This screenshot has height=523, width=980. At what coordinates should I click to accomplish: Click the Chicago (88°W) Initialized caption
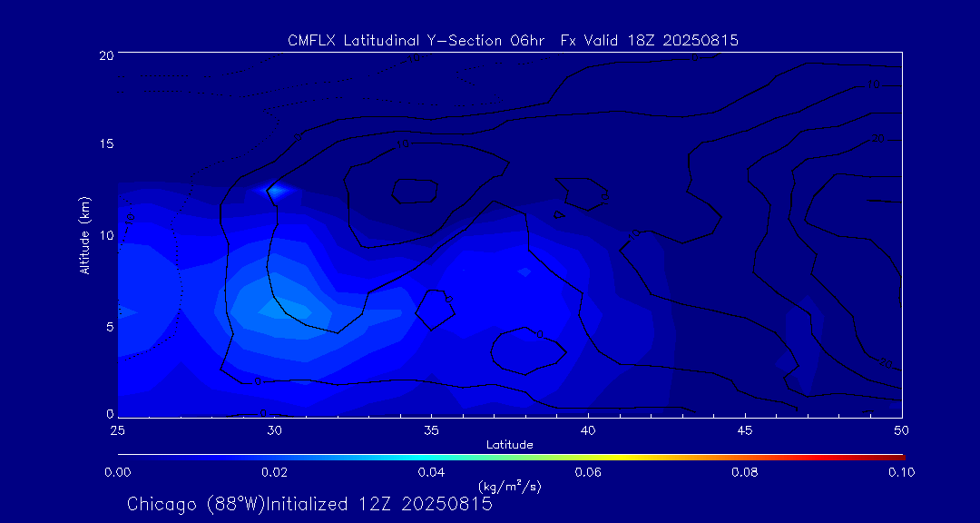point(309,503)
